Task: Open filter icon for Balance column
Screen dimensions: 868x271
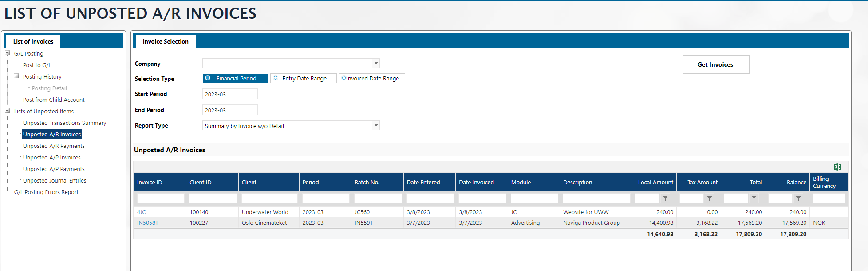Action: click(x=798, y=199)
